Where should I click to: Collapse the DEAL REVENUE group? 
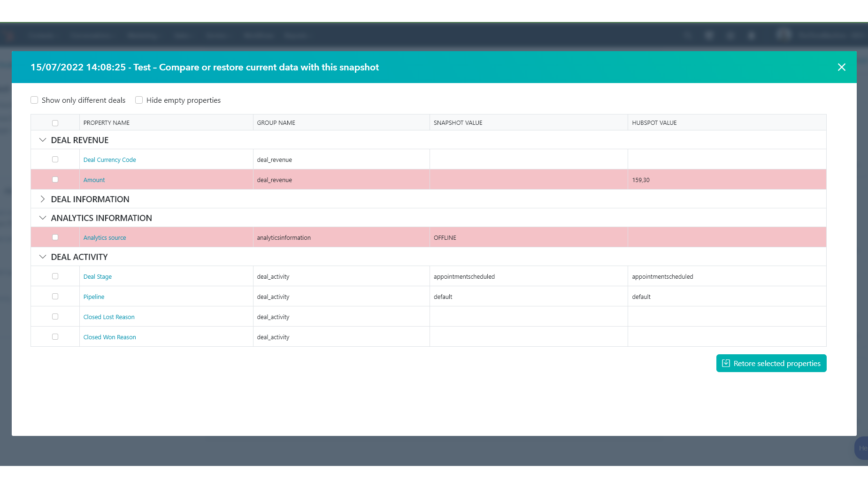(43, 140)
